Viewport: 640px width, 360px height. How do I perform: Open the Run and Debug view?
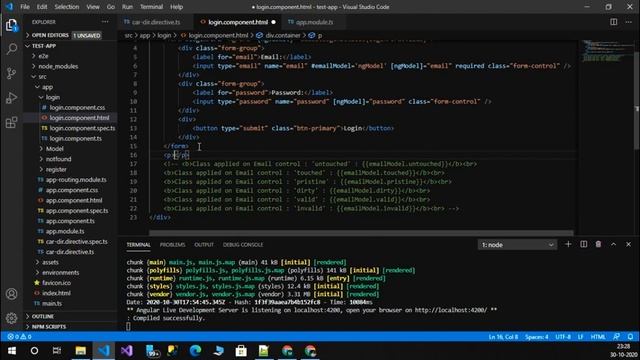11,98
